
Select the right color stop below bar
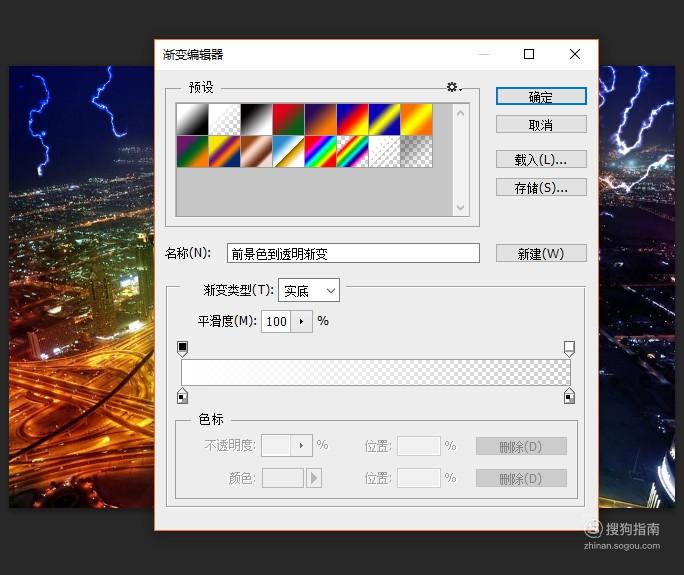coord(569,396)
